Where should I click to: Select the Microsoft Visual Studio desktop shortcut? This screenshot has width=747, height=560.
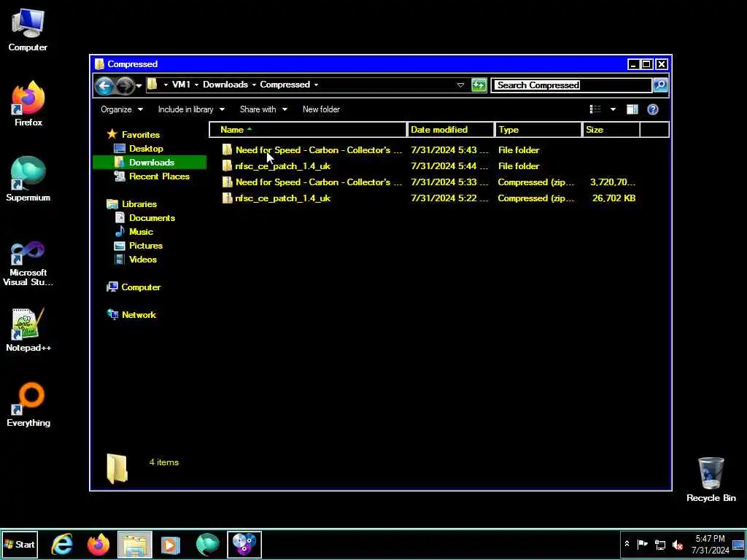(28, 263)
